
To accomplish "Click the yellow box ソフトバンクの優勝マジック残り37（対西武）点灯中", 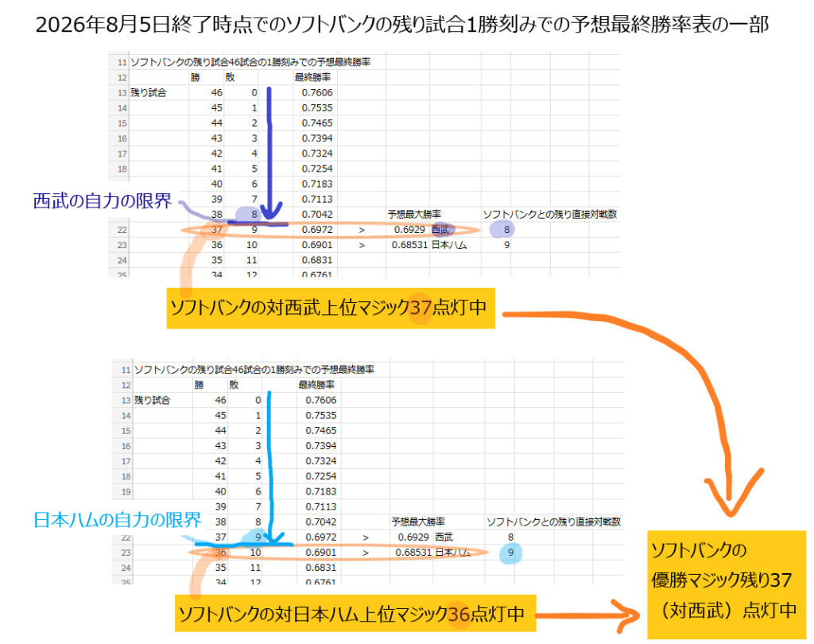I will coord(727,585).
